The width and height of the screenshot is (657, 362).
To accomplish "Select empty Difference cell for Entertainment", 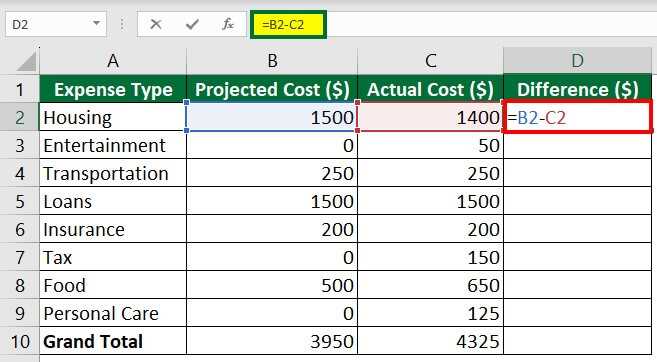I will pyautogui.click(x=577, y=146).
